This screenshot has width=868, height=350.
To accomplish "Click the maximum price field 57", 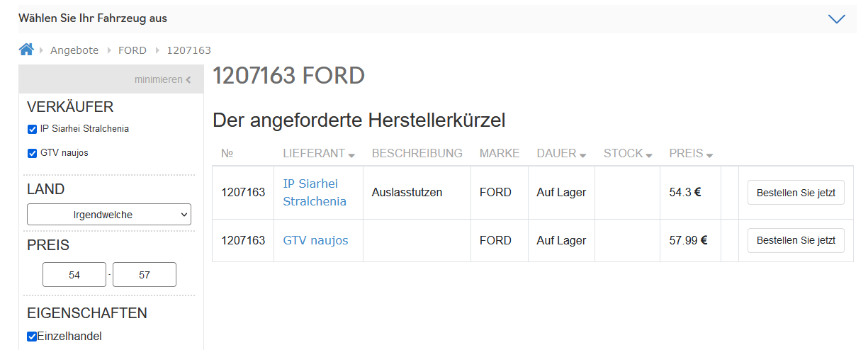I will pyautogui.click(x=145, y=275).
